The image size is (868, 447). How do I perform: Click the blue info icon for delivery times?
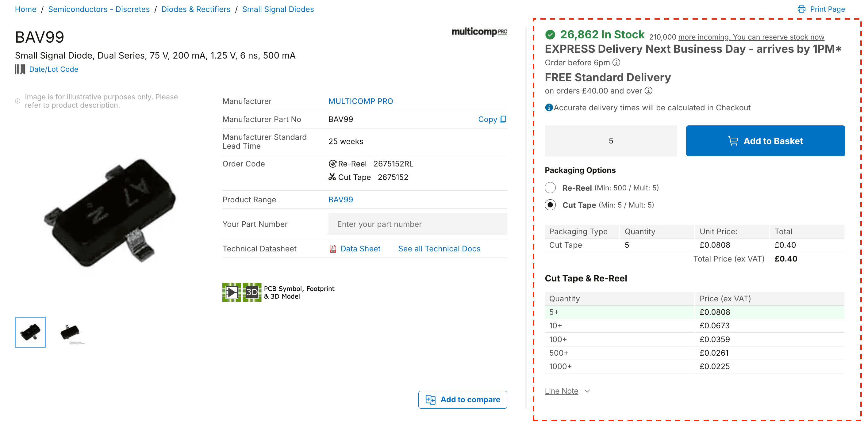point(549,107)
